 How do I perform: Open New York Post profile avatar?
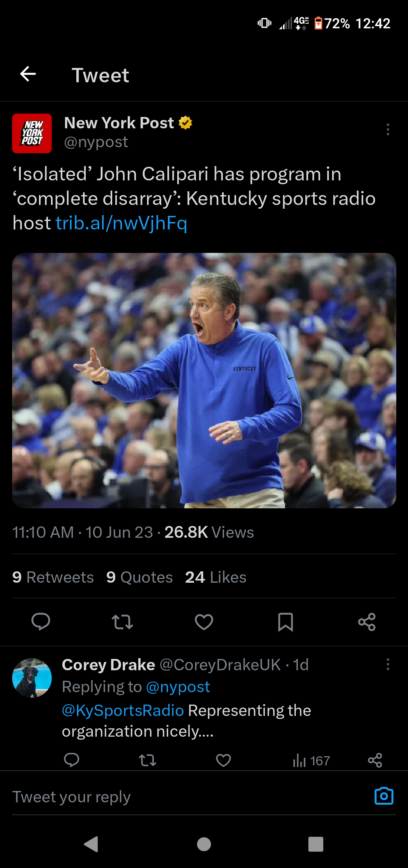tap(32, 133)
